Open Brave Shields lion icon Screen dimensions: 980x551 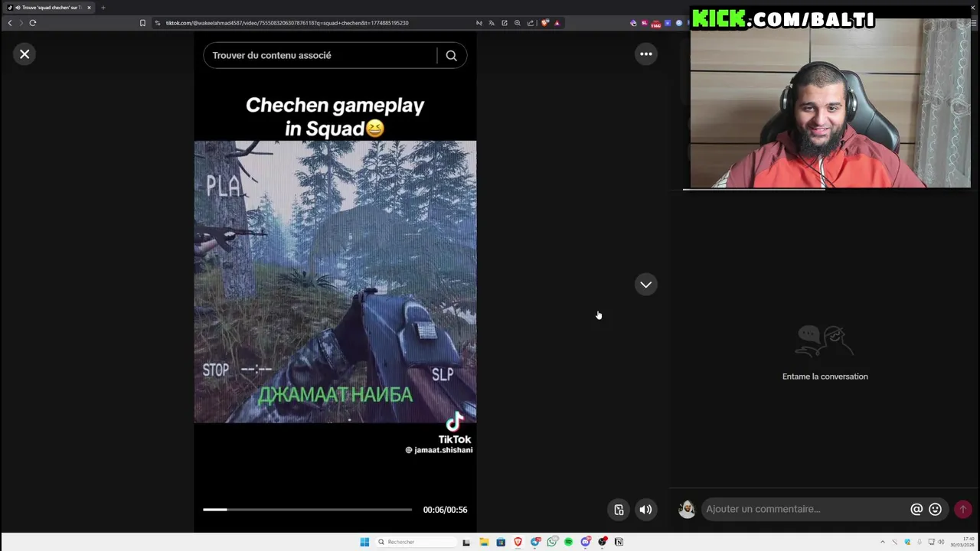(545, 23)
